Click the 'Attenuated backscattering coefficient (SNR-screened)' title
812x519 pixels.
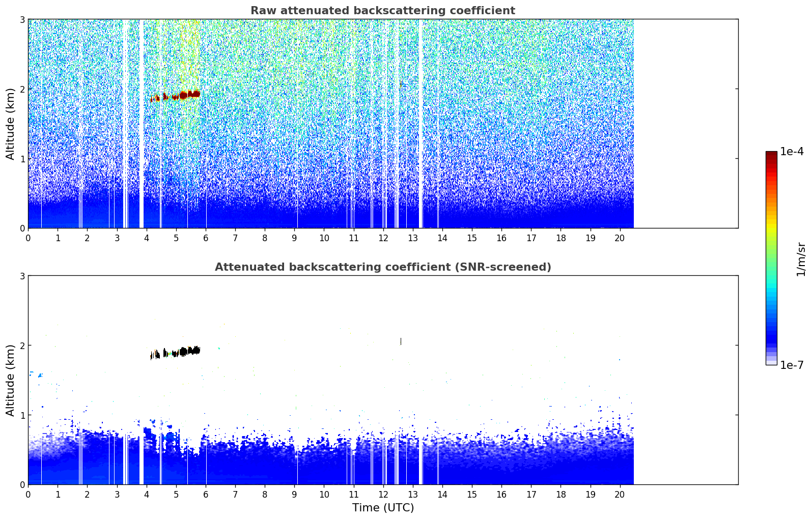tap(383, 267)
